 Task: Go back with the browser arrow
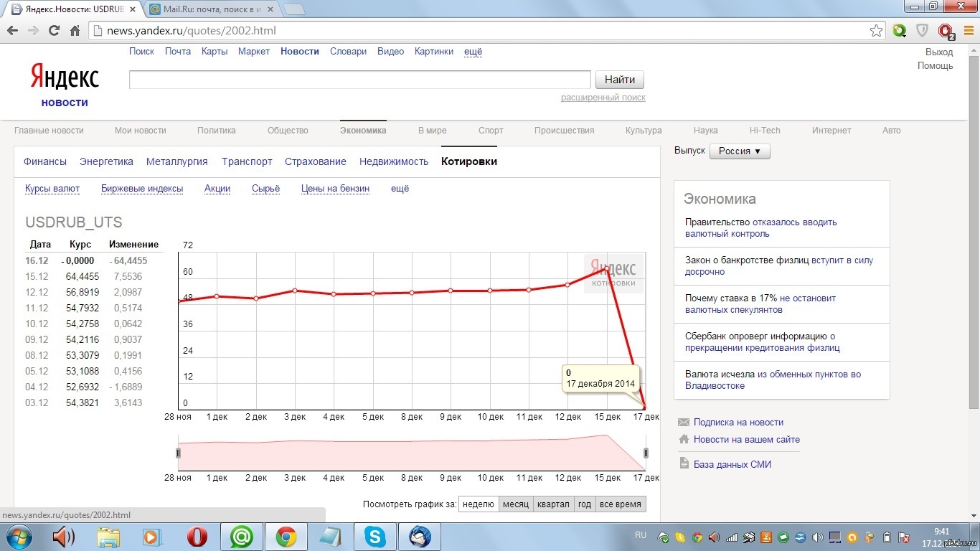(x=12, y=31)
